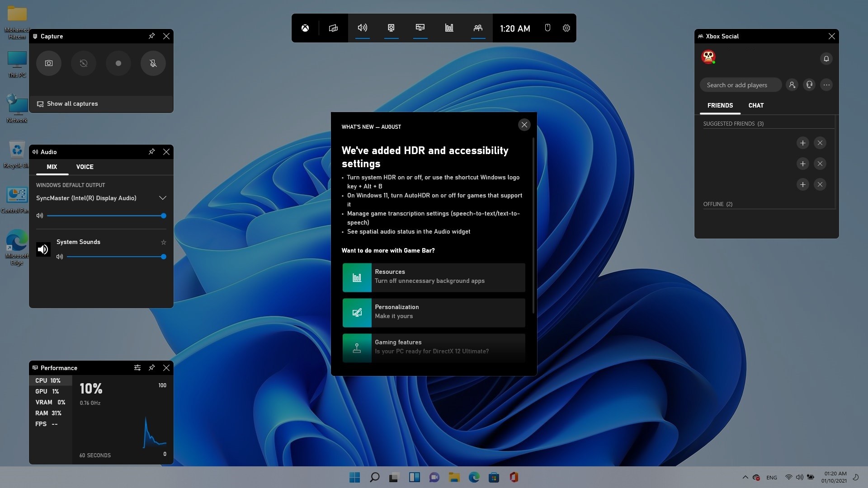Viewport: 868px width, 488px height.
Task: Open taskbar Search
Action: pos(374,477)
